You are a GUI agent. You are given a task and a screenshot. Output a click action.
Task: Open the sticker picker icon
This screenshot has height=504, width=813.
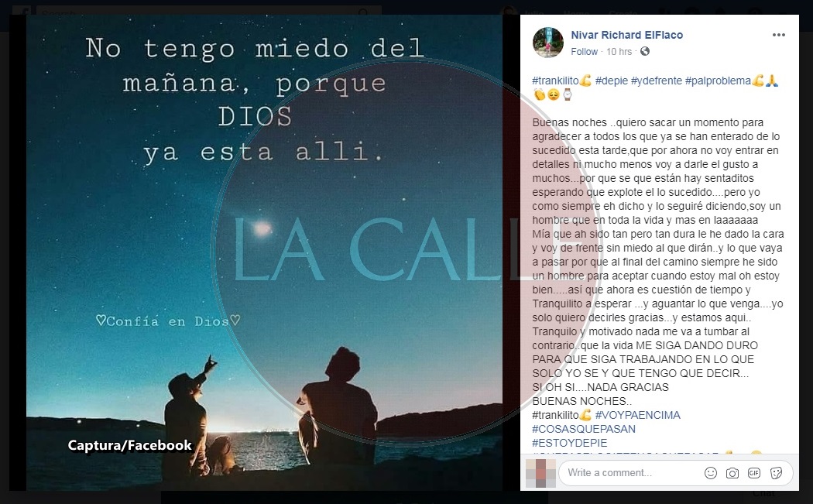click(776, 473)
